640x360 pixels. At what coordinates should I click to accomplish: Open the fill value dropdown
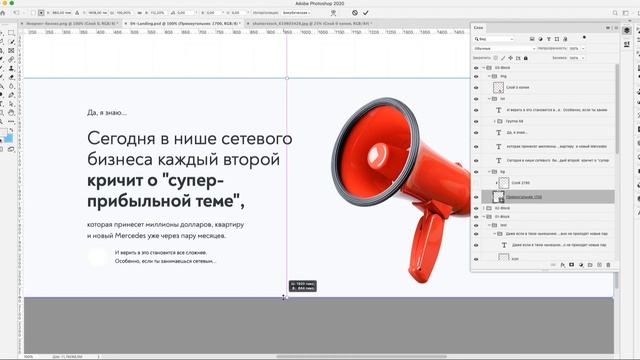(x=583, y=58)
